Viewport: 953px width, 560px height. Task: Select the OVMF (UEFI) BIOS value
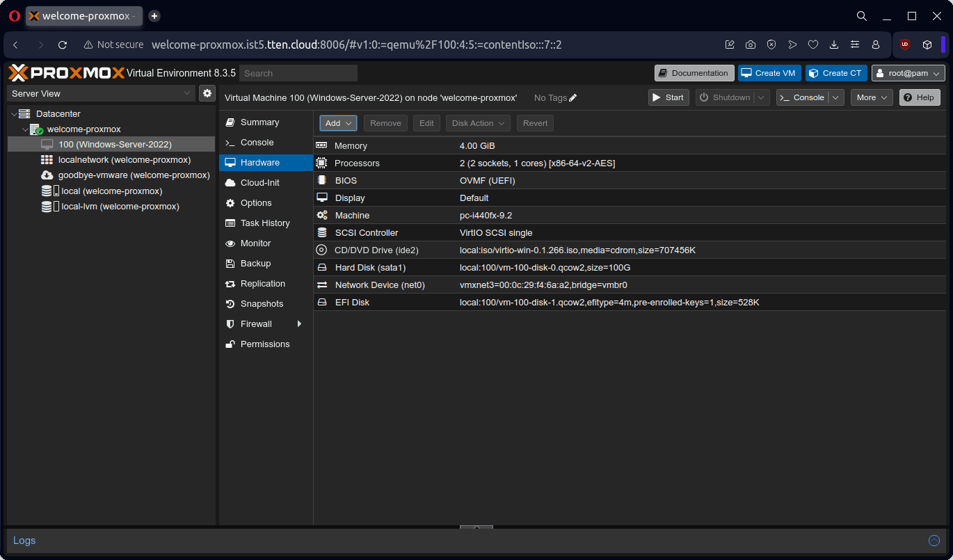488,180
